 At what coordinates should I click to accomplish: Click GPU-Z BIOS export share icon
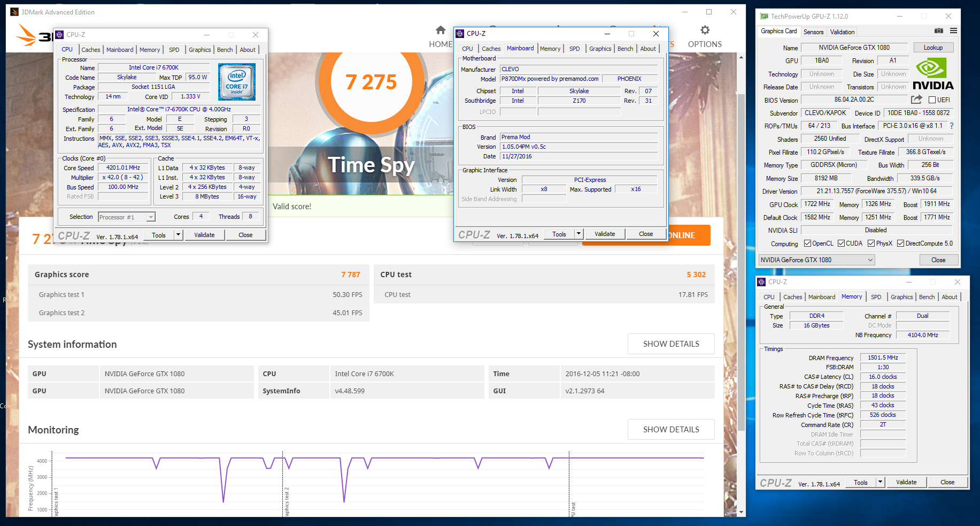point(916,100)
